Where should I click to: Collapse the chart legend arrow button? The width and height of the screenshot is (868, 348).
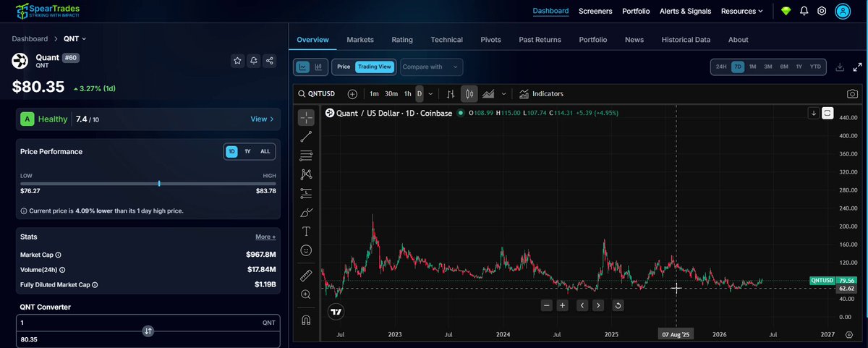814,113
